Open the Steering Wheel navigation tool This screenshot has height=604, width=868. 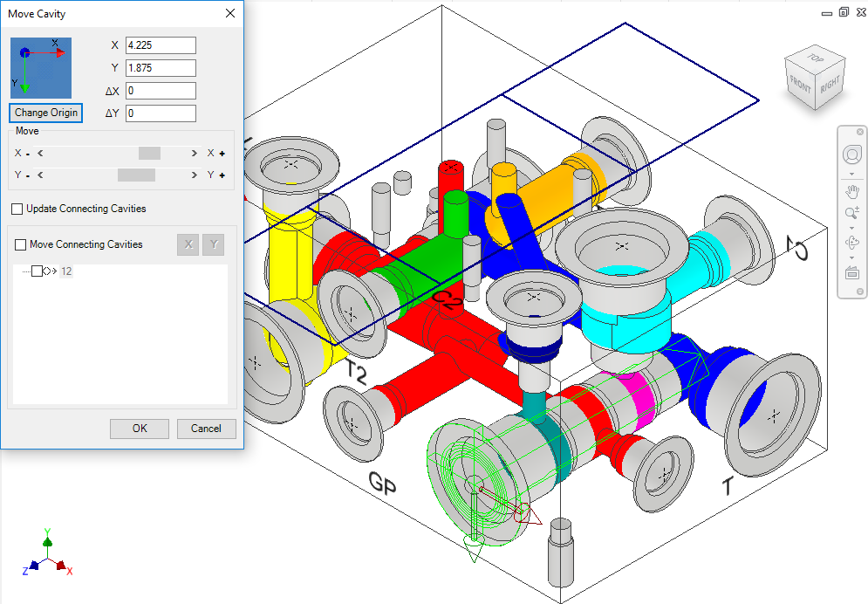852,154
